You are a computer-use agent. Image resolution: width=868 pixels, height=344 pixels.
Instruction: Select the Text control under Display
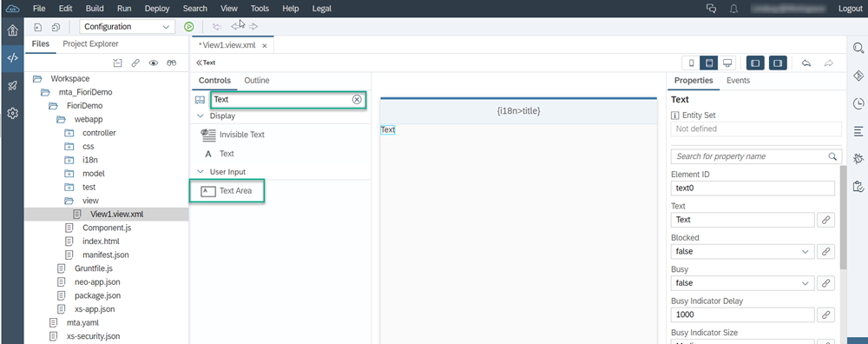220,154
